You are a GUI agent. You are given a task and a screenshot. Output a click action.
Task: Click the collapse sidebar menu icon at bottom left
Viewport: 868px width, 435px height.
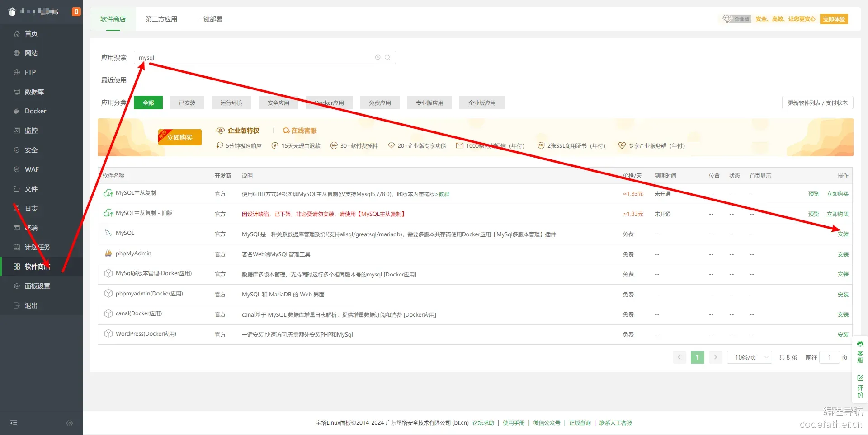tap(14, 423)
